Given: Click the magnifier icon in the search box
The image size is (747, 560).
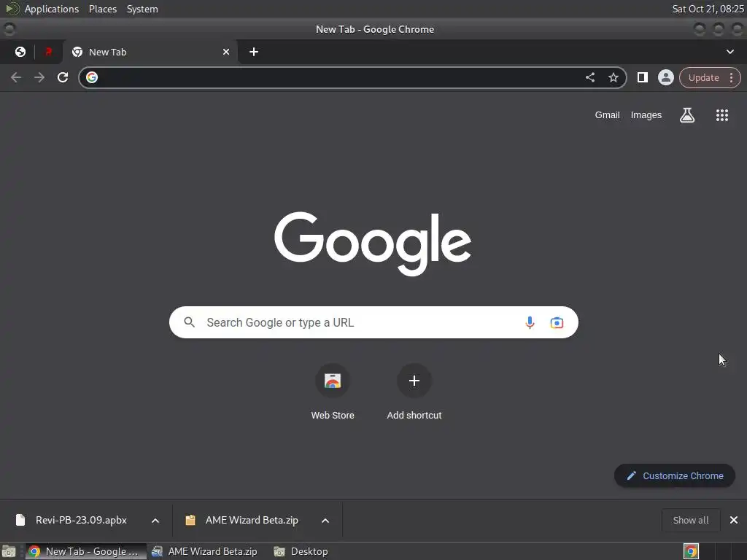Looking at the screenshot, I should pyautogui.click(x=189, y=322).
